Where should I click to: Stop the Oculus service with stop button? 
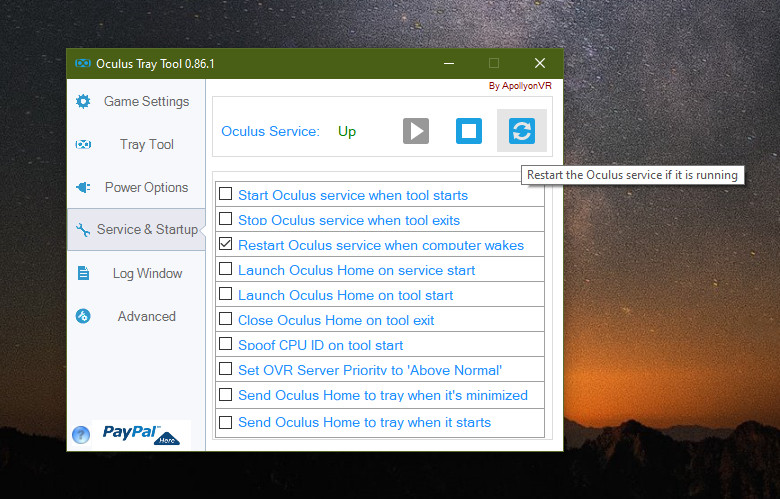pyautogui.click(x=469, y=131)
